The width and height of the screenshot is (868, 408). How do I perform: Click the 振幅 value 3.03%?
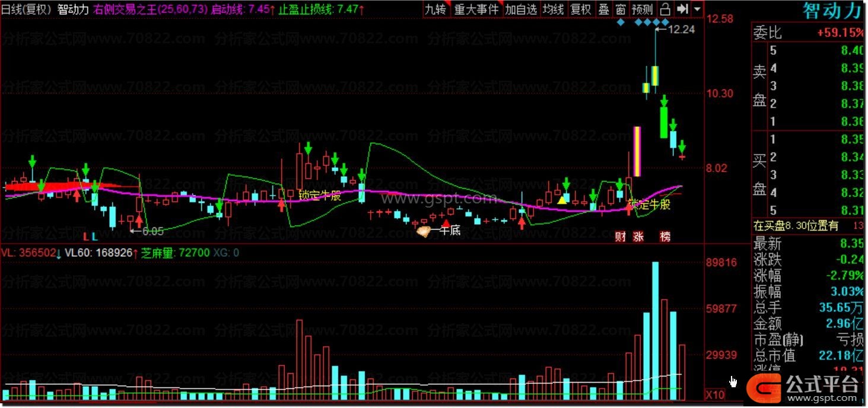coord(847,292)
